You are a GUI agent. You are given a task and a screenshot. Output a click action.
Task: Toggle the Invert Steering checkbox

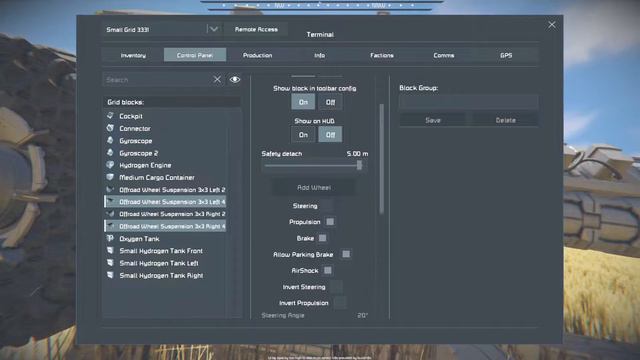(x=336, y=287)
